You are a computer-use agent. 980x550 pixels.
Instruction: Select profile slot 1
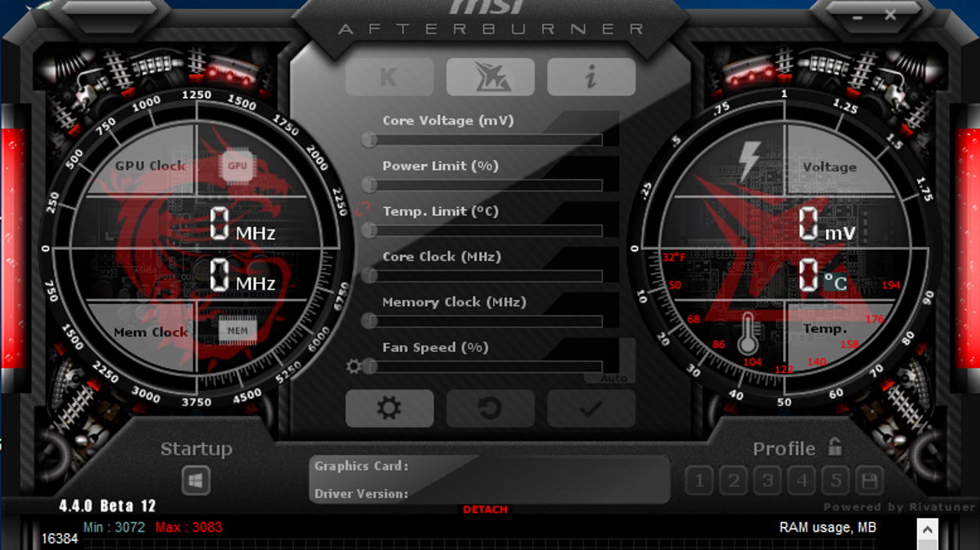click(x=698, y=481)
